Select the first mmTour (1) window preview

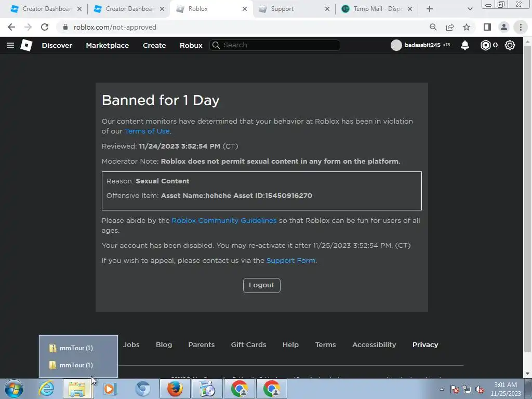(x=78, y=348)
